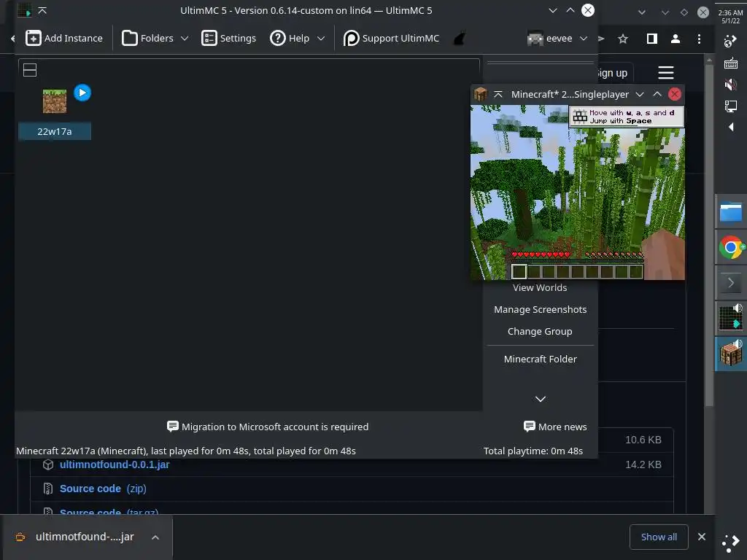Expand download item options chevron
Screen dimensions: 747x560
[x=155, y=537]
